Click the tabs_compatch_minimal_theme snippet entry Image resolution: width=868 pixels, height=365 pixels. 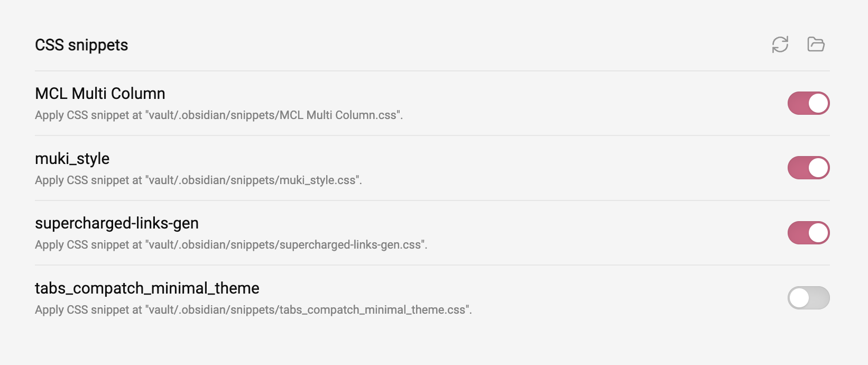point(146,288)
